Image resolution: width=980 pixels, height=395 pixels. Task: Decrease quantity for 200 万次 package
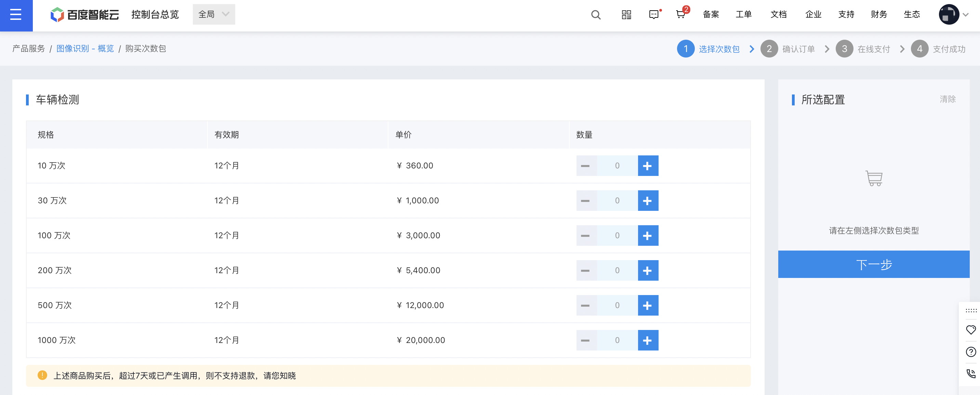pos(586,270)
